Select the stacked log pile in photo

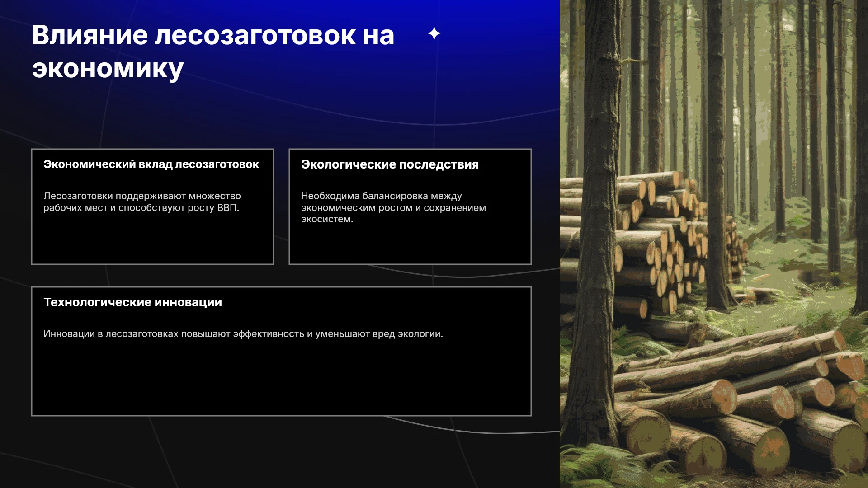click(x=656, y=244)
